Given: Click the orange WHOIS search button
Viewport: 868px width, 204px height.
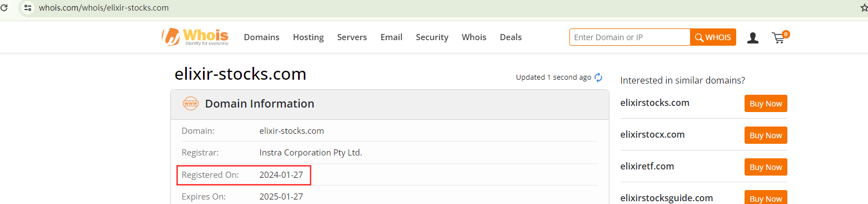Looking at the screenshot, I should 713,37.
